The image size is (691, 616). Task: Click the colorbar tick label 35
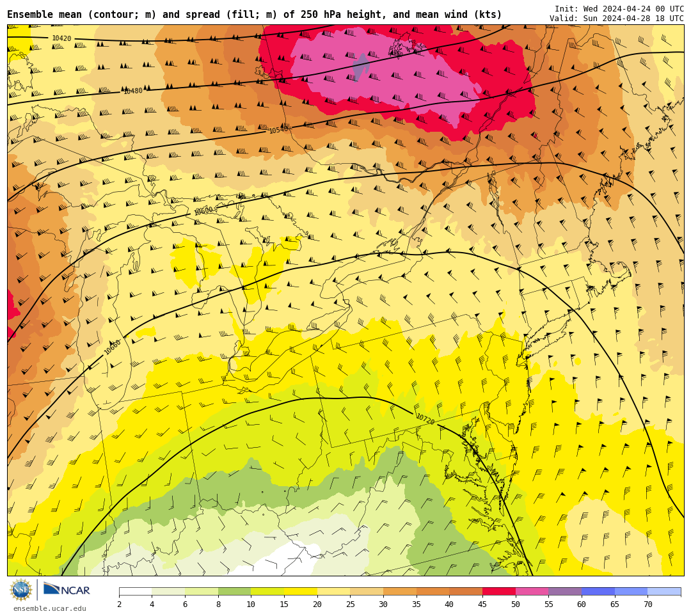pyautogui.click(x=417, y=604)
